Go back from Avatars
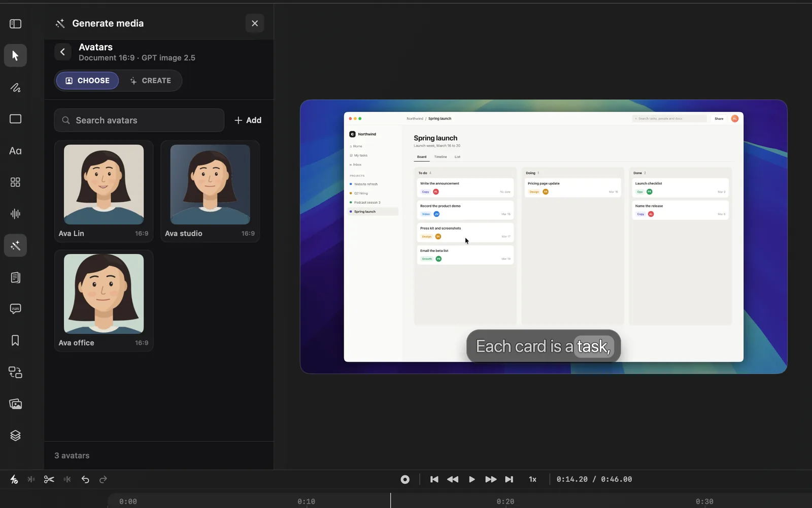 [63, 52]
